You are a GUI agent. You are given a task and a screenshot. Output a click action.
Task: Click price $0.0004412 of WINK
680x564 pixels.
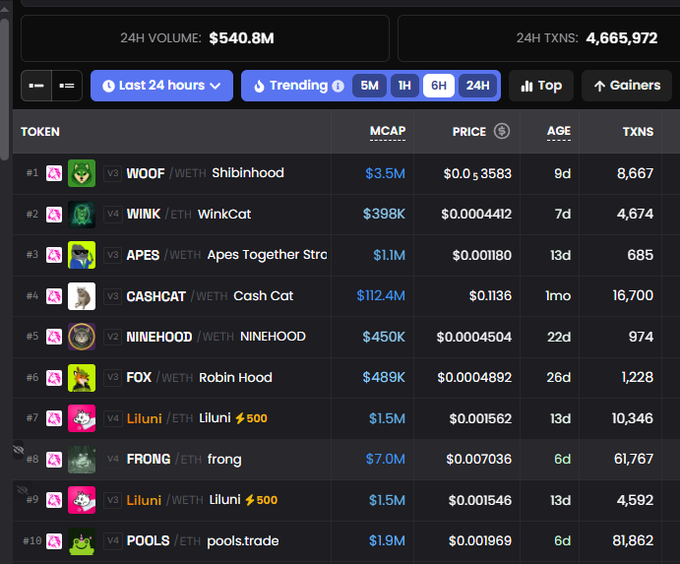[477, 214]
